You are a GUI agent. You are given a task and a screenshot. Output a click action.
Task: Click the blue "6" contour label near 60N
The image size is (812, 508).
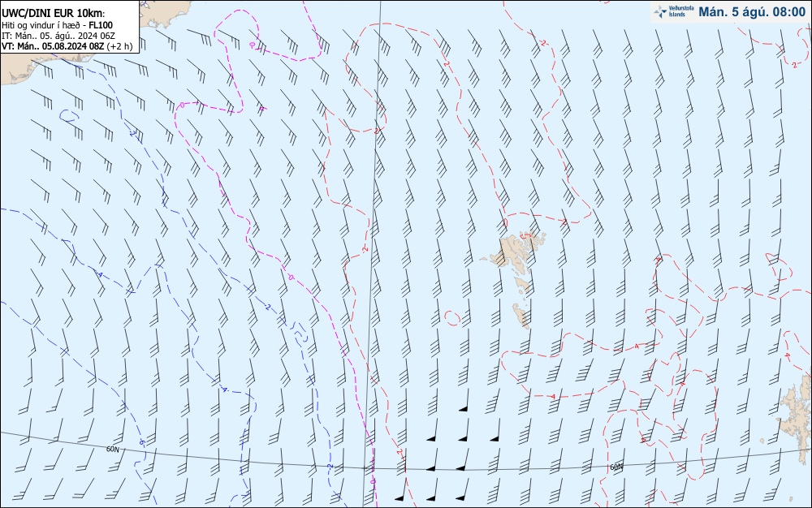point(140,442)
